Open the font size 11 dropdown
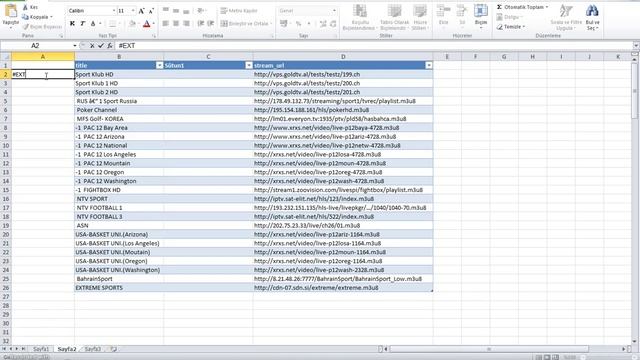The height and width of the screenshot is (360, 640). click(x=133, y=11)
